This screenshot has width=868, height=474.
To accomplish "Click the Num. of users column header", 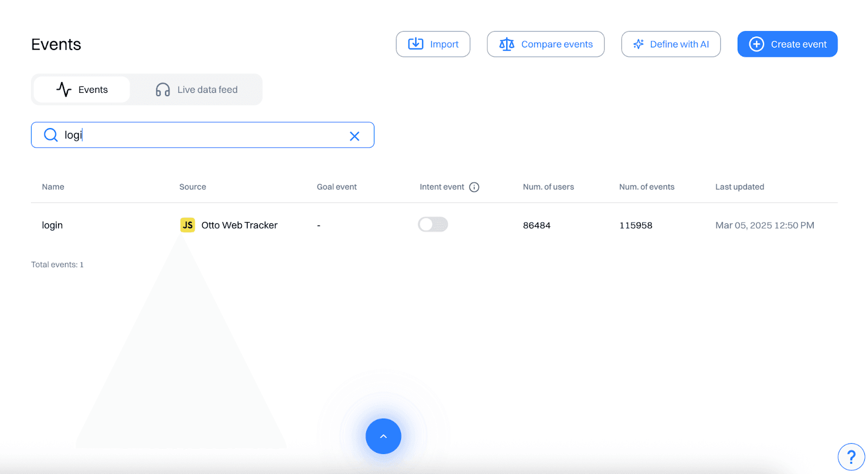I will 548,187.
